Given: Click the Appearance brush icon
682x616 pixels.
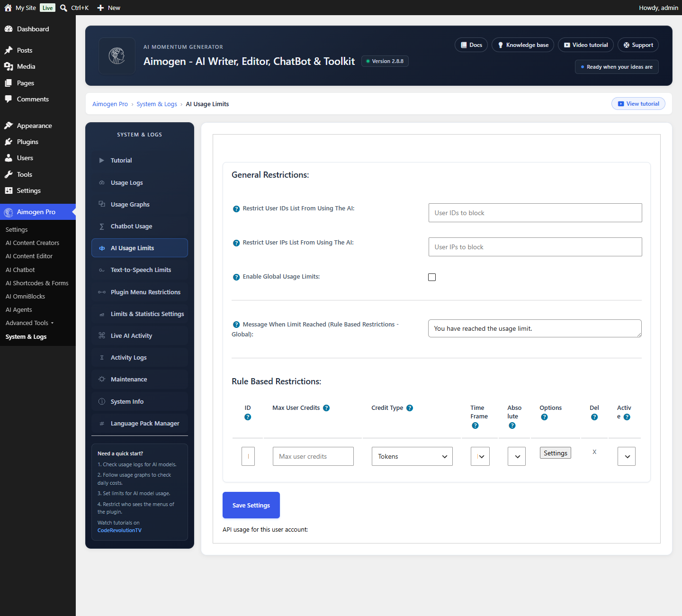Looking at the screenshot, I should tap(9, 126).
